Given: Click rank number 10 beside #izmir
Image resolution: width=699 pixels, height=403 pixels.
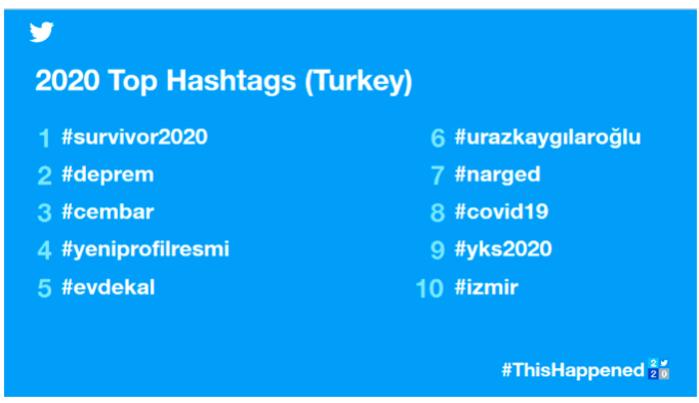Looking at the screenshot, I should [x=430, y=288].
